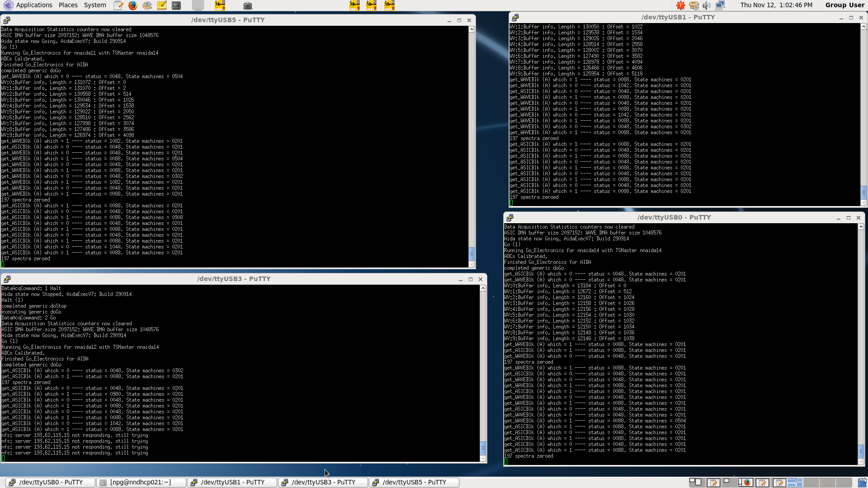868x488 pixels.
Task: Click the package updater tray icon
Action: [693, 5]
